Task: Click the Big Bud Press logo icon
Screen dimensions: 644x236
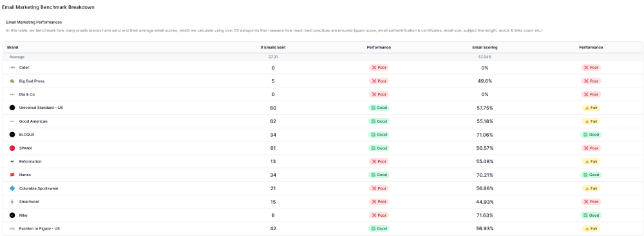Action: coord(12,81)
